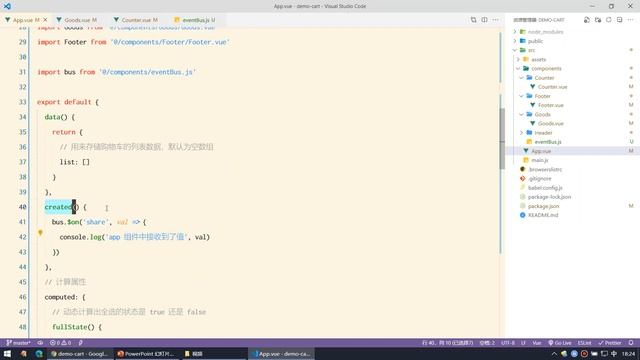Click the VS Code logo in title bar
Screen dimensions: 640x360
pyautogui.click(x=7, y=6)
